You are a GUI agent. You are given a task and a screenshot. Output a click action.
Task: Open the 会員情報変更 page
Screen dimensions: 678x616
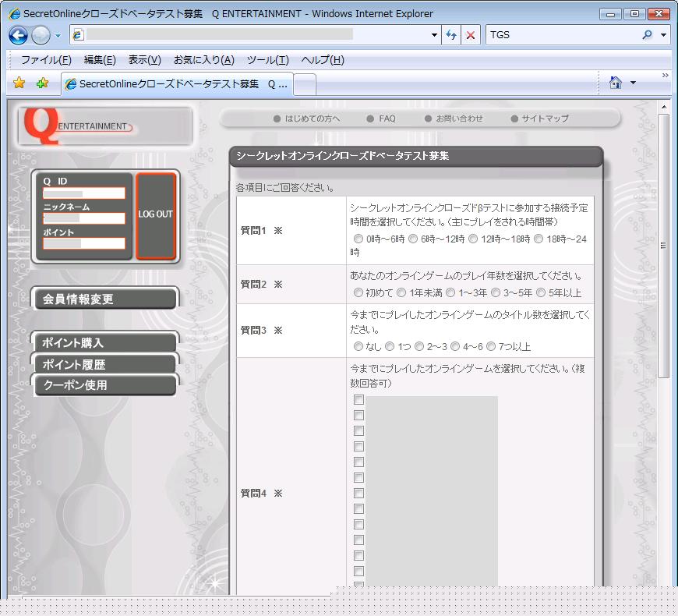pyautogui.click(x=105, y=299)
